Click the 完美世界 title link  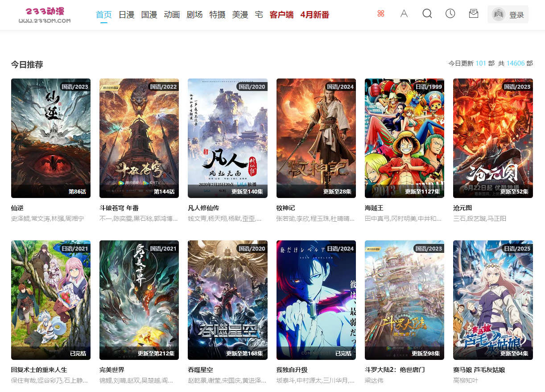point(112,370)
